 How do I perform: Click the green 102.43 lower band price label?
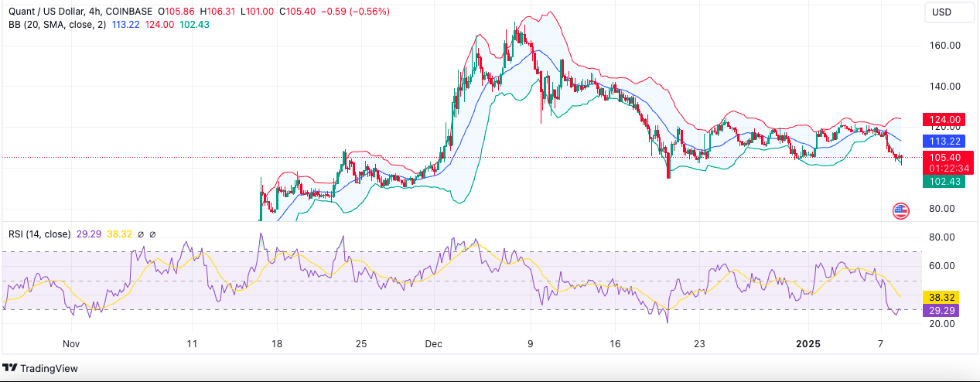pos(944,181)
